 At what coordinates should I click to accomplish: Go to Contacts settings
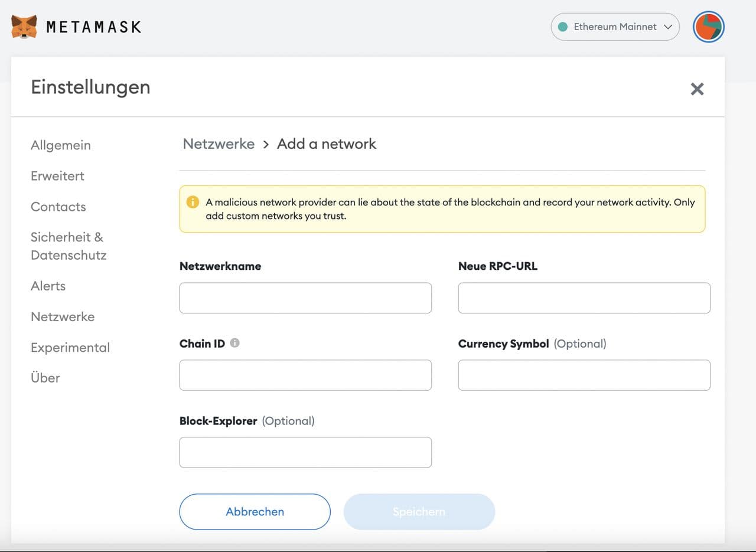(x=58, y=207)
